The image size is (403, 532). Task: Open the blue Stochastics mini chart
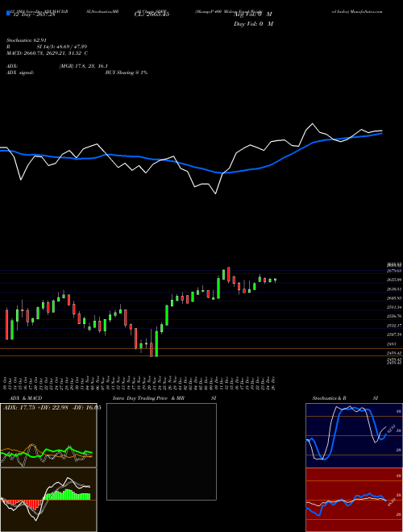tap(354, 435)
